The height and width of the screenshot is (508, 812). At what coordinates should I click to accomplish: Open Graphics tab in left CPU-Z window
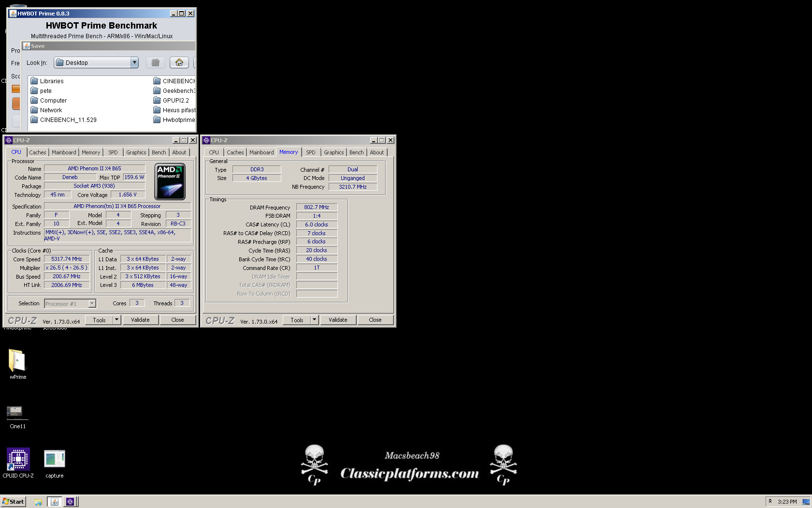[x=136, y=152]
